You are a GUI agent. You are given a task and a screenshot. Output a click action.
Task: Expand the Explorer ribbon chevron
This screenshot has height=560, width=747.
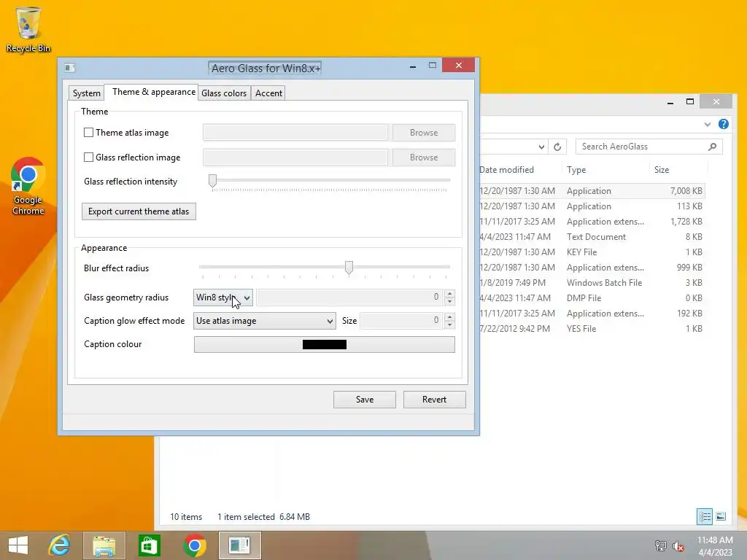point(708,124)
